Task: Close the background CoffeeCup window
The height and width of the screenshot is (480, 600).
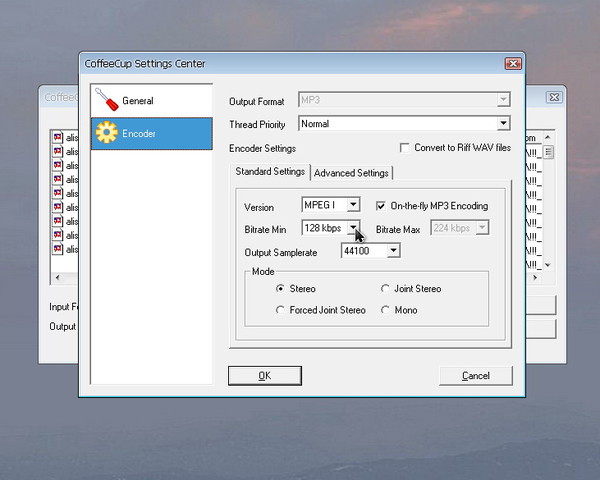Action: (x=554, y=97)
